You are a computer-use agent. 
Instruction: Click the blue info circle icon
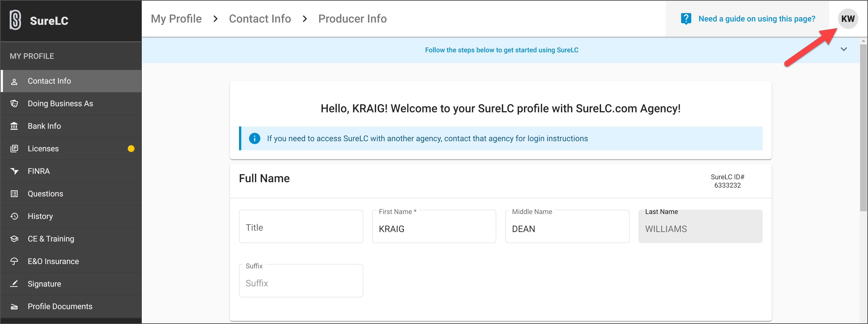coord(254,138)
